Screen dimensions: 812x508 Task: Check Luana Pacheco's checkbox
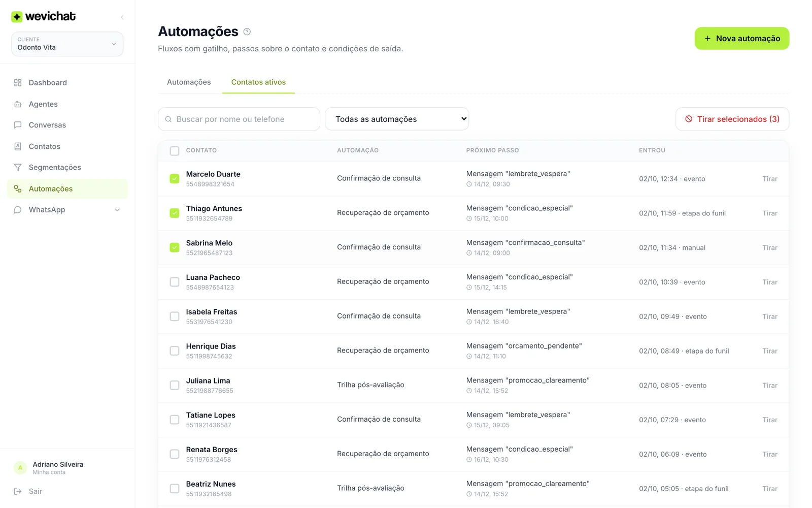(175, 282)
